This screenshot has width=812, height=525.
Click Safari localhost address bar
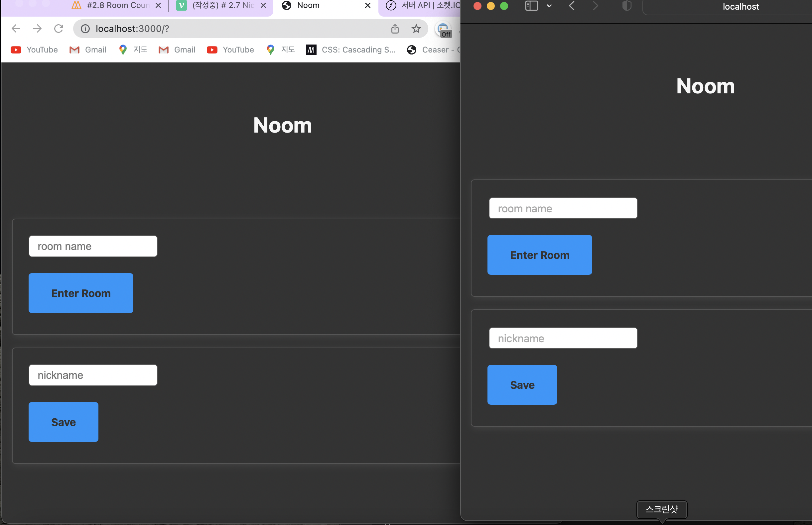coord(741,7)
